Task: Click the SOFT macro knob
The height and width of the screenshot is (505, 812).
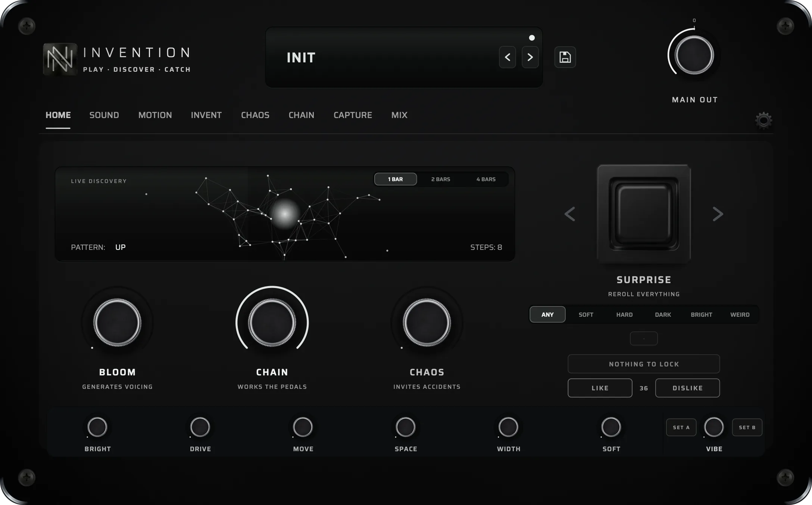Action: tap(611, 427)
